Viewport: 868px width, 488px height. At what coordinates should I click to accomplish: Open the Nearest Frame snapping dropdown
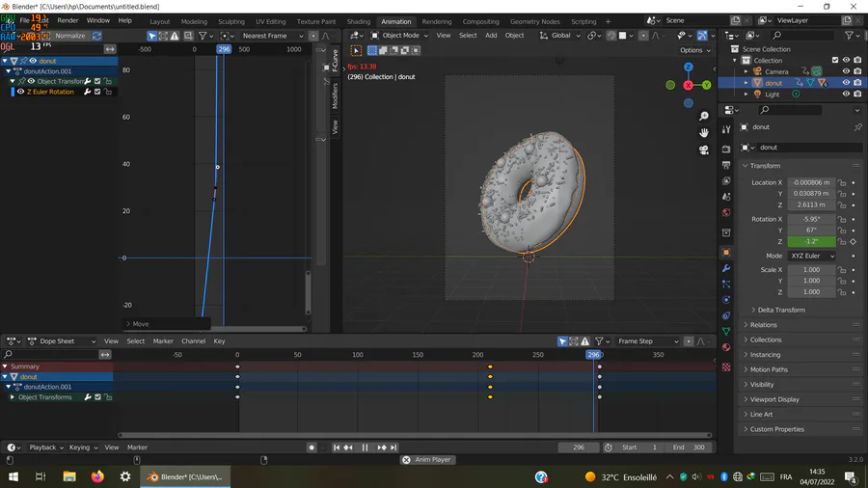tap(273, 36)
